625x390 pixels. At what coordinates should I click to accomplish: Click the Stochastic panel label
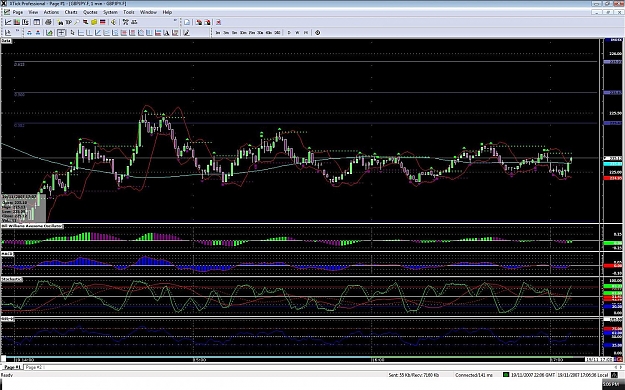[x=12, y=280]
